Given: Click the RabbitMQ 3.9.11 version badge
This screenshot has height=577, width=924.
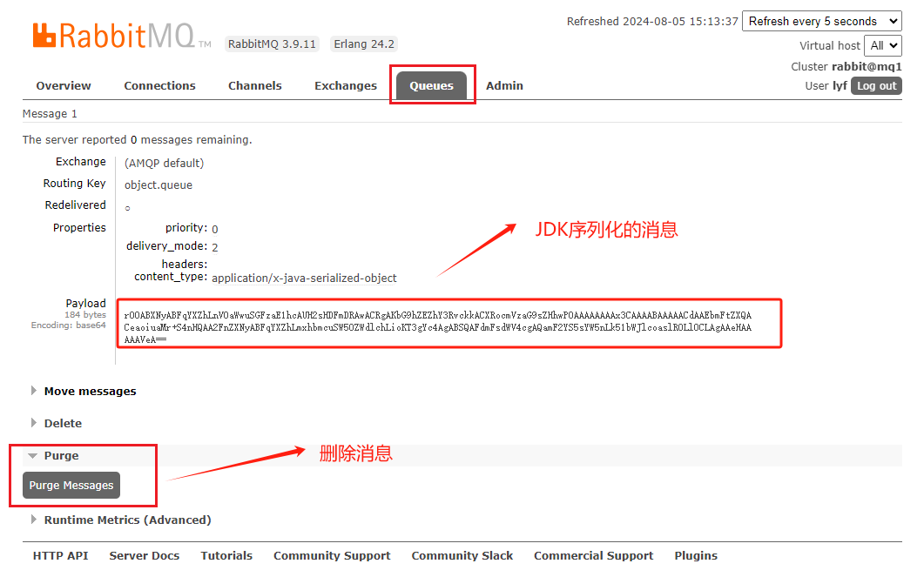Looking at the screenshot, I should tap(273, 44).
